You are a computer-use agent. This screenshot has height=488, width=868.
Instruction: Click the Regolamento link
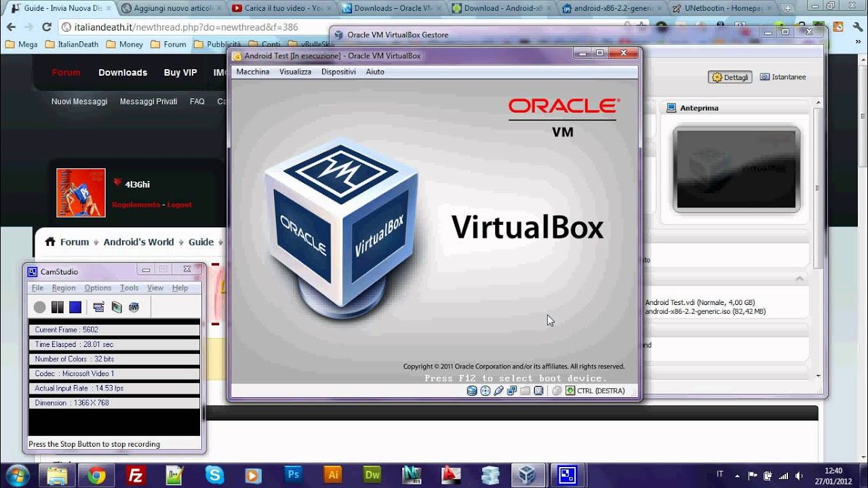click(x=136, y=205)
